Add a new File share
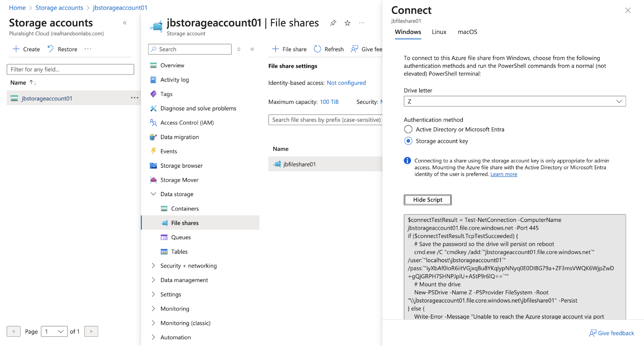Screen dimensions: 644x346 (289, 49)
